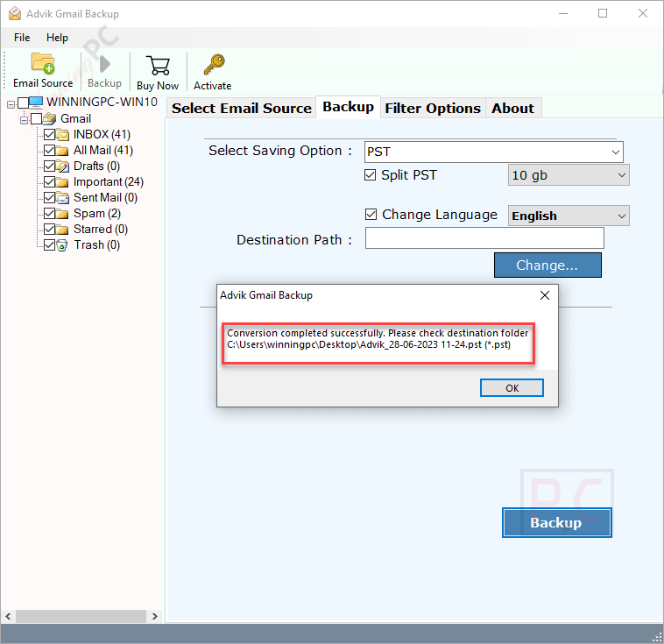This screenshot has height=644, width=664.
Task: Click the Drafts pencil folder icon
Action: (62, 166)
